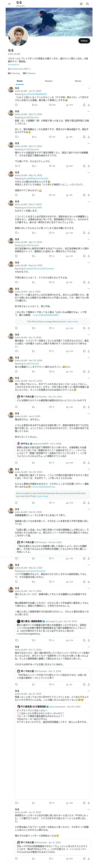
Task: Switch to the Replies tab
Action: (49, 81)
